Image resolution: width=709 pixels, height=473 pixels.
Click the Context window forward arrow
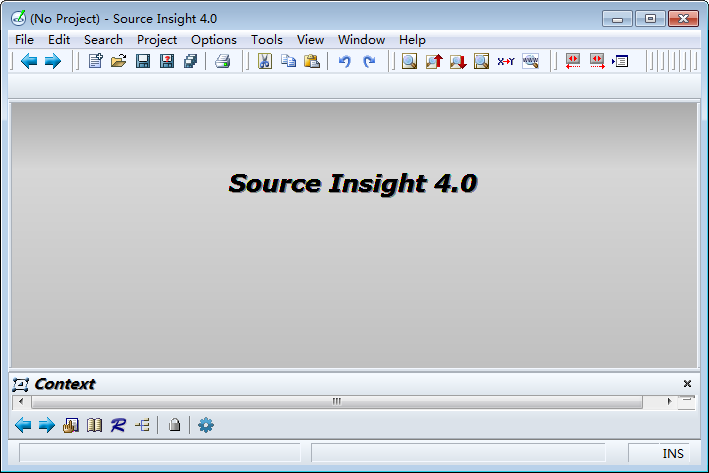[47, 425]
